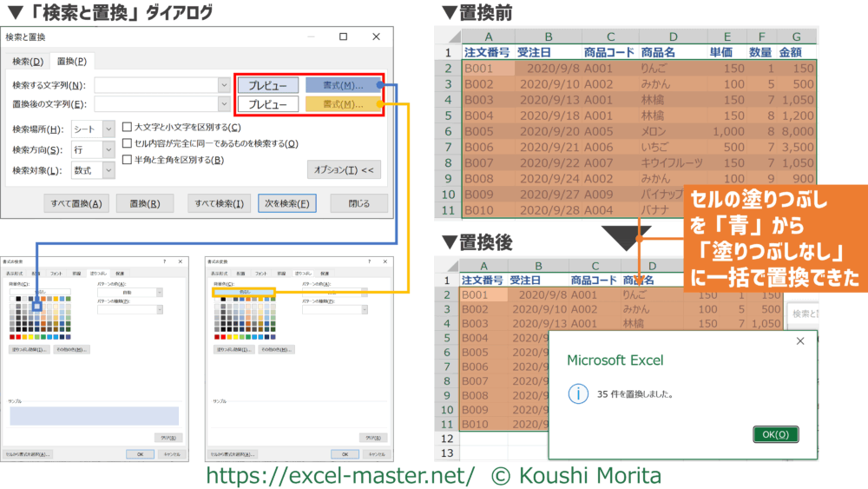This screenshot has height=489, width=868.
Task: Switch to the 検索(D) tab
Action: tap(27, 62)
